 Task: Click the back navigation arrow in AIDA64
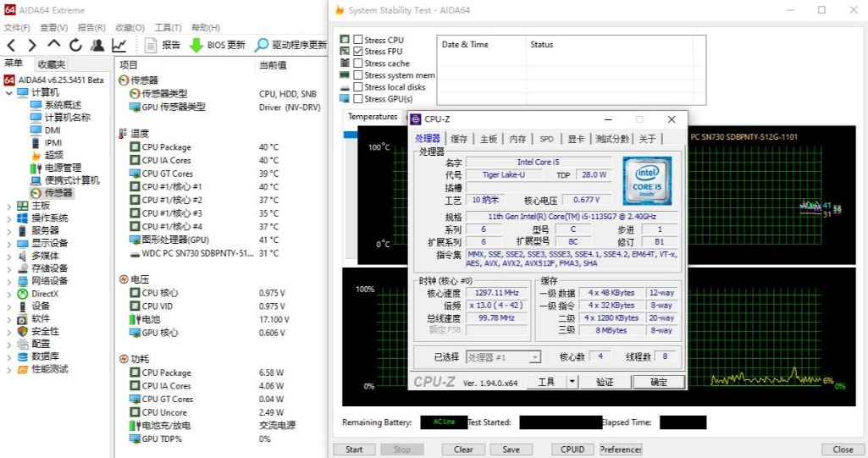pos(11,46)
